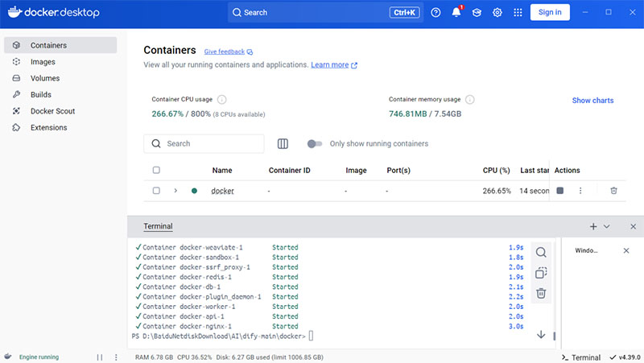Click the Container ID column header
Image resolution: width=644 pixels, height=363 pixels.
289,171
